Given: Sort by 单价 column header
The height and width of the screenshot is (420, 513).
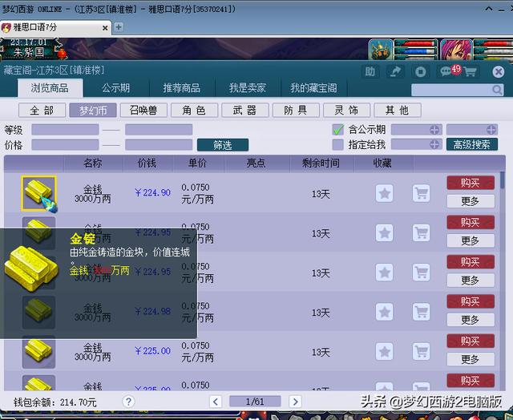Looking at the screenshot, I should tap(198, 163).
